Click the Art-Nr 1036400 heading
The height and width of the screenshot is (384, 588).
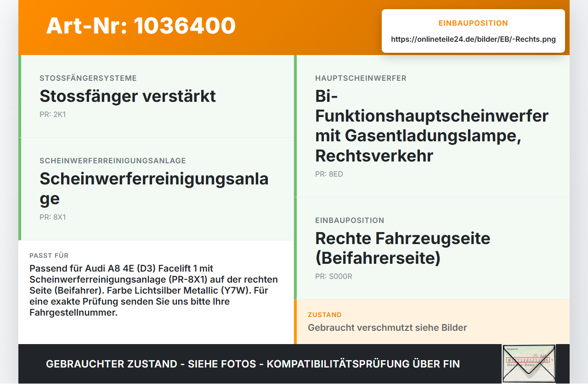pos(141,26)
